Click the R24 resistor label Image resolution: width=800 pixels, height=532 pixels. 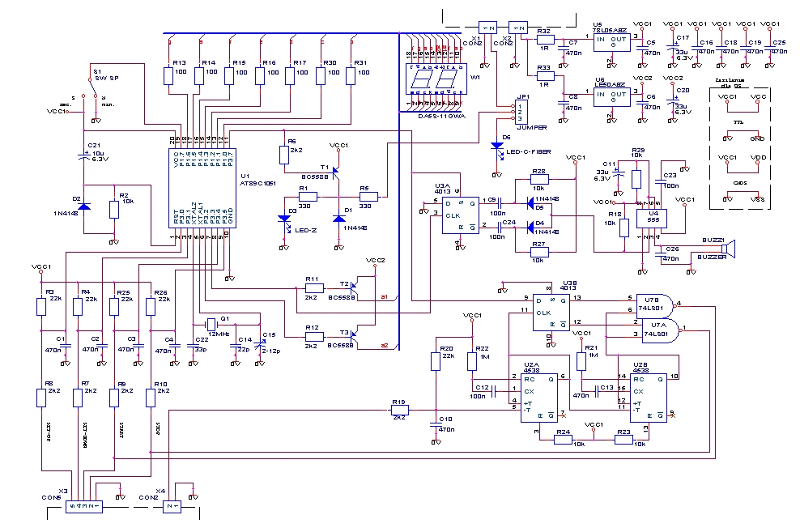564,432
